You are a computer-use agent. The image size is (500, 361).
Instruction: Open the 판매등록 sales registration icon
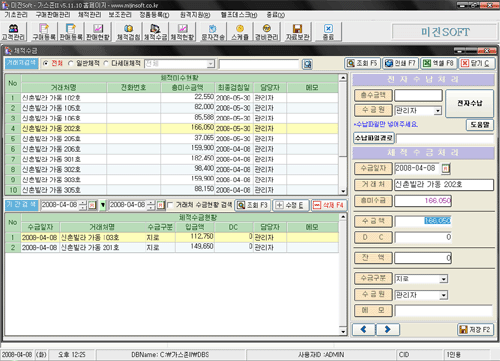71,32
